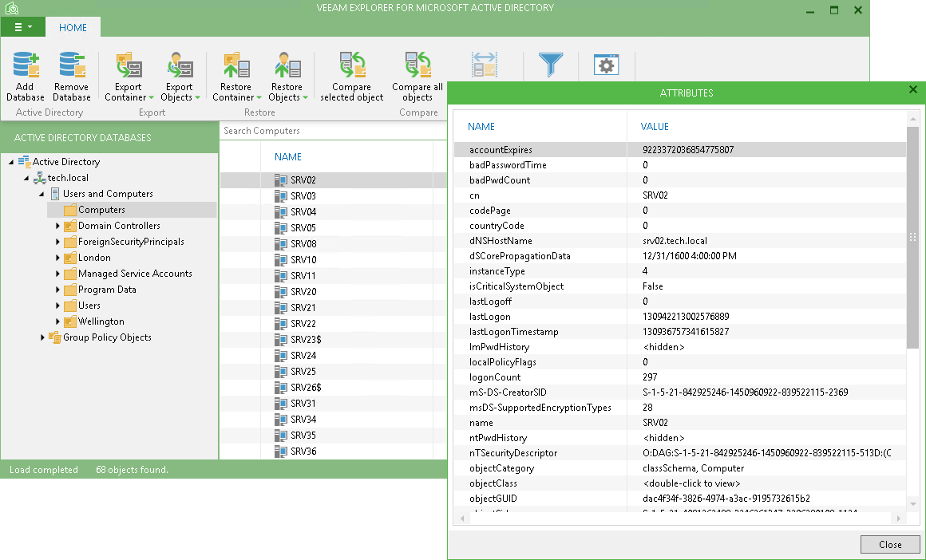Expand the Domain Controllers tree node

(57, 226)
